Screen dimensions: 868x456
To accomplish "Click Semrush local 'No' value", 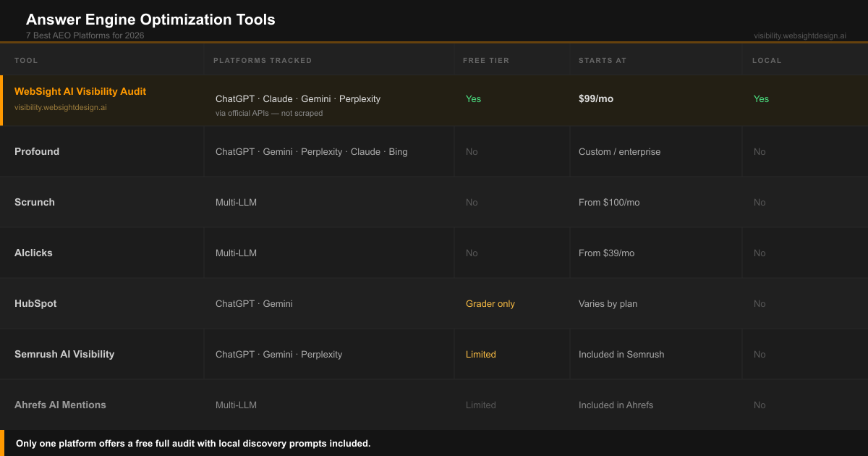I will point(759,354).
